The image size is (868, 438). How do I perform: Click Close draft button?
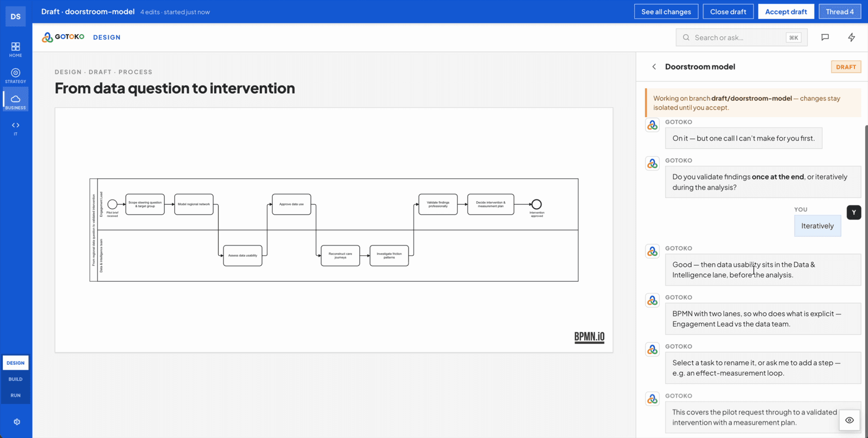tap(728, 11)
